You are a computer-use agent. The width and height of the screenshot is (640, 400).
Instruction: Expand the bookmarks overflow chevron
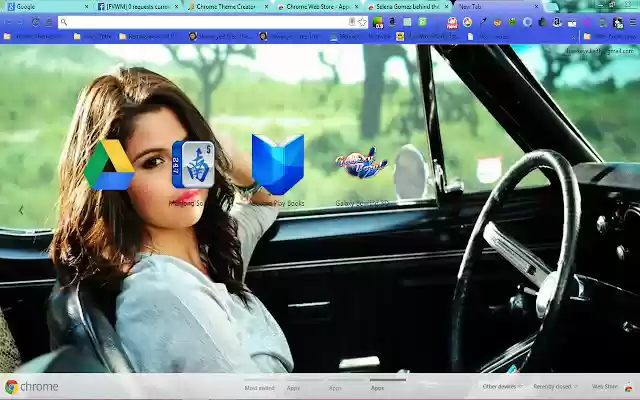573,37
